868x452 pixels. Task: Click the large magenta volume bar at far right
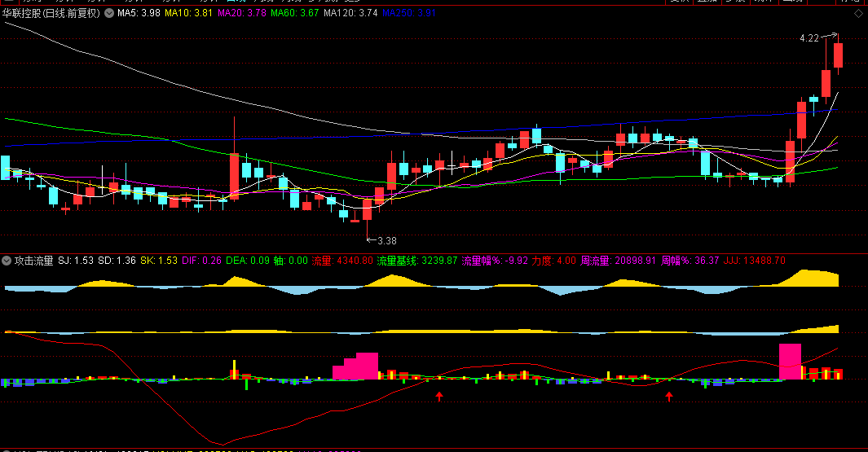(790, 362)
